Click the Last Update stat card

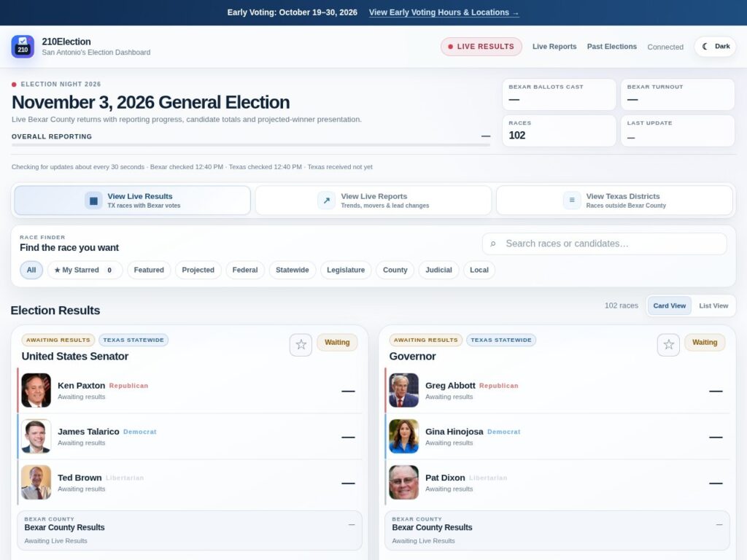pos(678,131)
